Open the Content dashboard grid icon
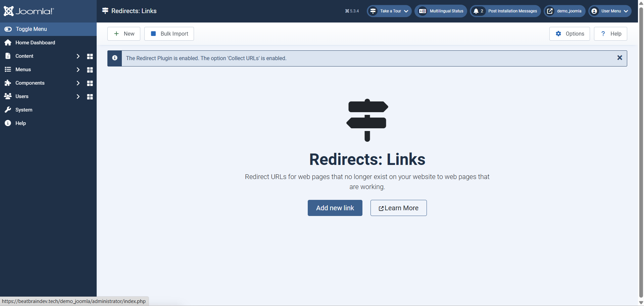Screen dimensions: 644x306 pos(90,56)
